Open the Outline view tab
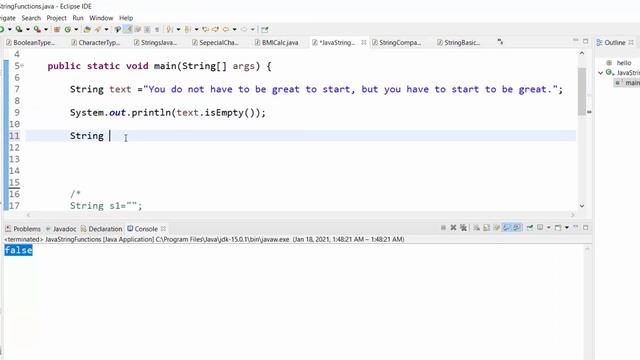 611,42
